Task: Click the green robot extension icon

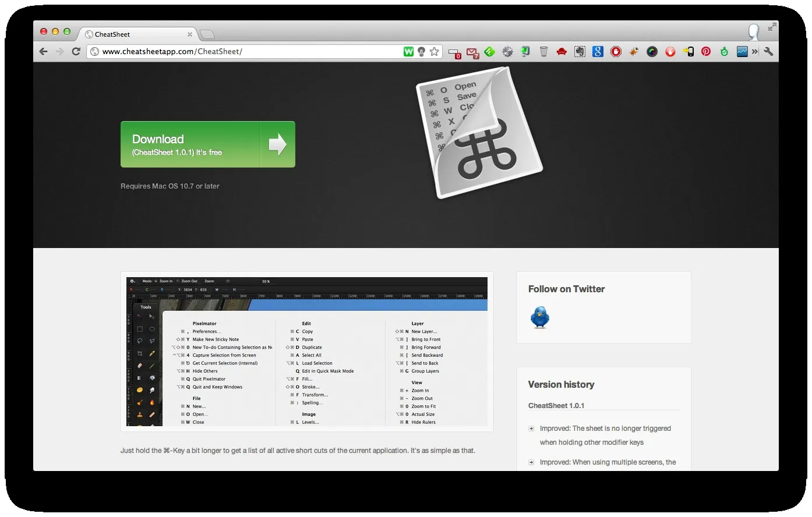Action: (724, 51)
